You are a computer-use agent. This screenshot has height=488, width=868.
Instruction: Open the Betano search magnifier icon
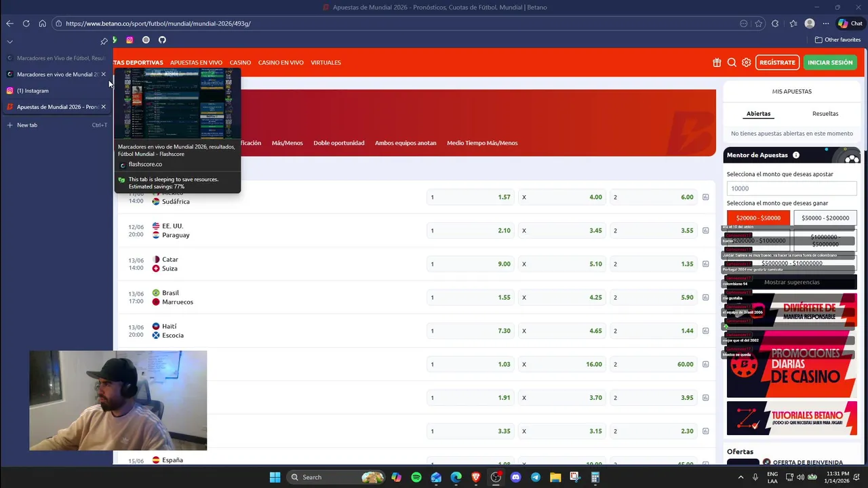point(732,62)
